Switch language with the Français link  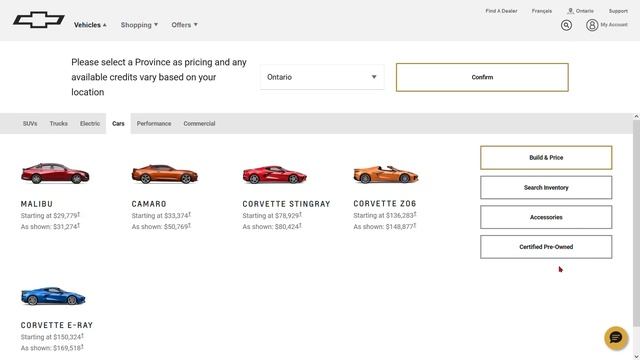[542, 11]
